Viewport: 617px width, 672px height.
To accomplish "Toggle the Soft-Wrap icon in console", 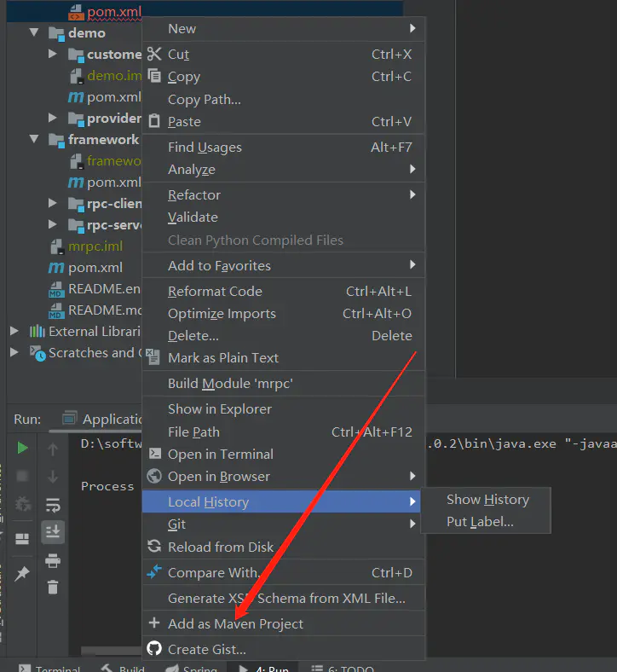I will click(53, 506).
